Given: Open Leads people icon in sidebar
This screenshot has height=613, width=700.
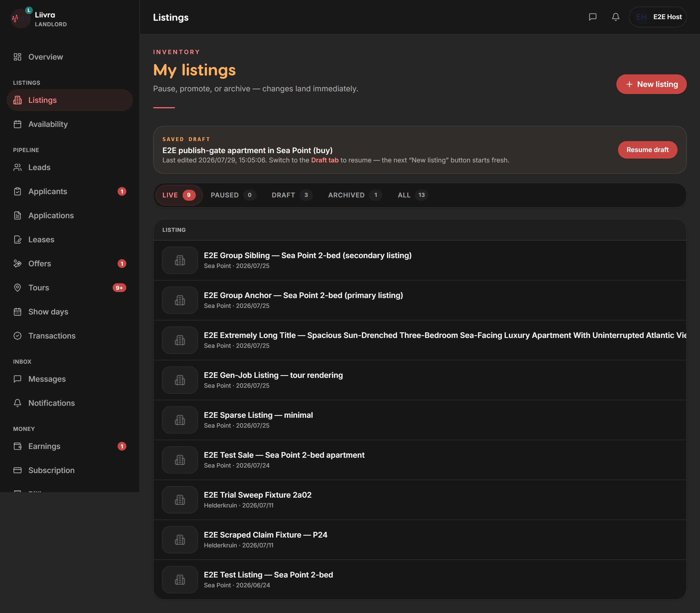Looking at the screenshot, I should (x=17, y=167).
